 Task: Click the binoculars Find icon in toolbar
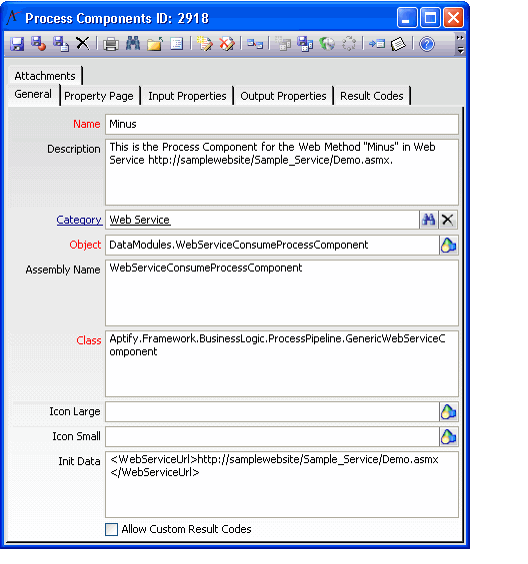(x=133, y=44)
